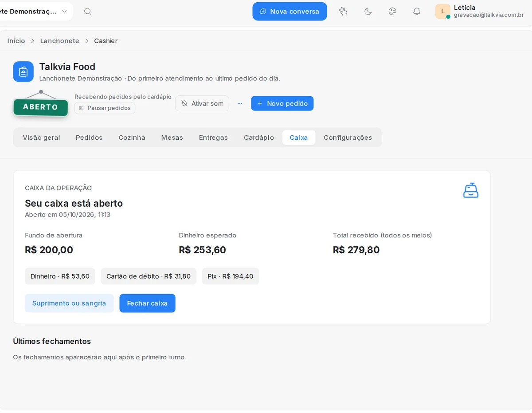
Task: Select the Caixa tab
Action: (x=299, y=138)
